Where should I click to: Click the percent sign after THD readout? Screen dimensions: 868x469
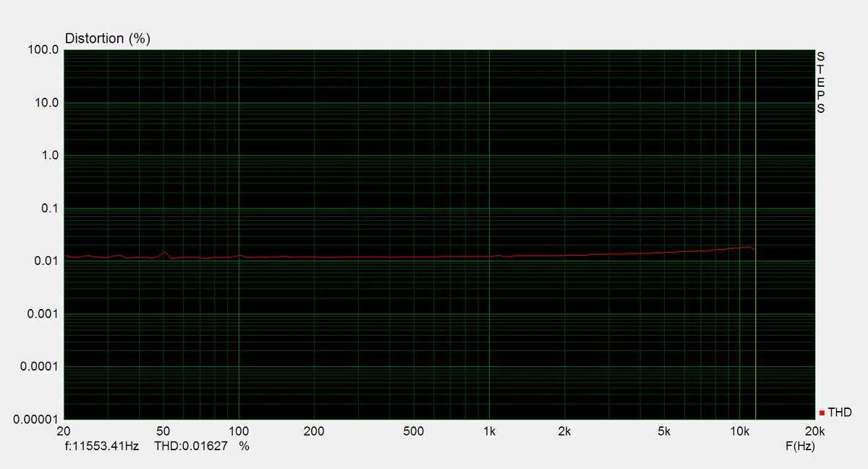[244, 447]
